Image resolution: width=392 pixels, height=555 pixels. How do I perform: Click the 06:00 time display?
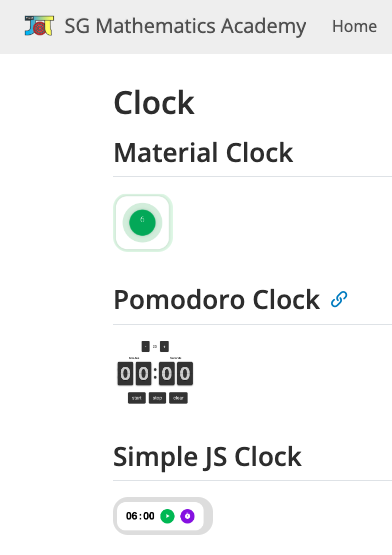[x=140, y=516]
